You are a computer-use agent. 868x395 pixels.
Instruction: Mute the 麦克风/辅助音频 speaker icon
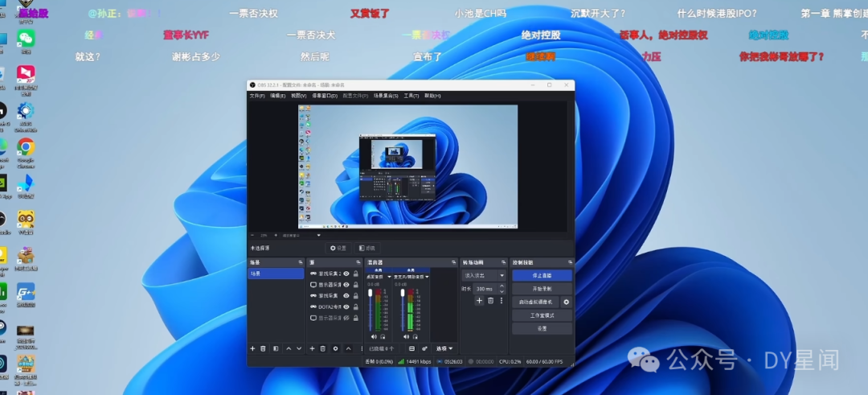[406, 336]
